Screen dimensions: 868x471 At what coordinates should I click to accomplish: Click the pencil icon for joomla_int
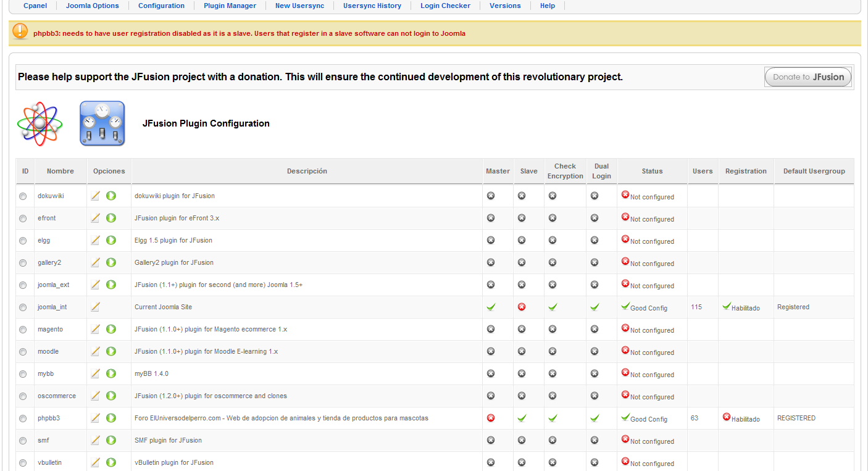point(95,307)
